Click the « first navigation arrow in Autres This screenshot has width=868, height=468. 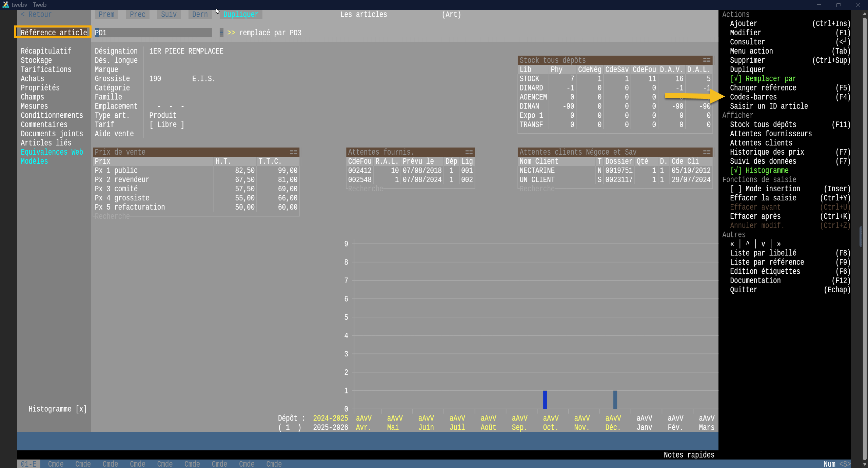click(x=732, y=244)
